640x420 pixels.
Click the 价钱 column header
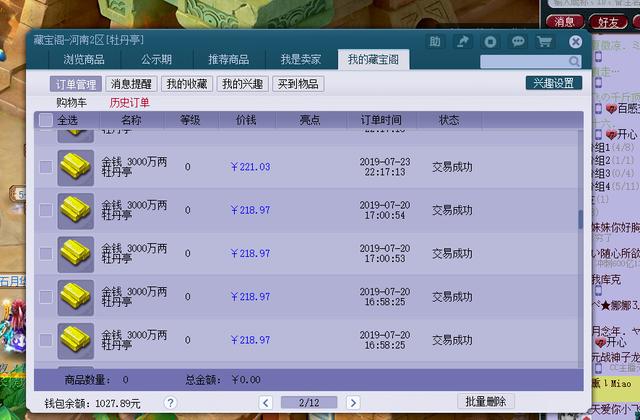coord(246,120)
